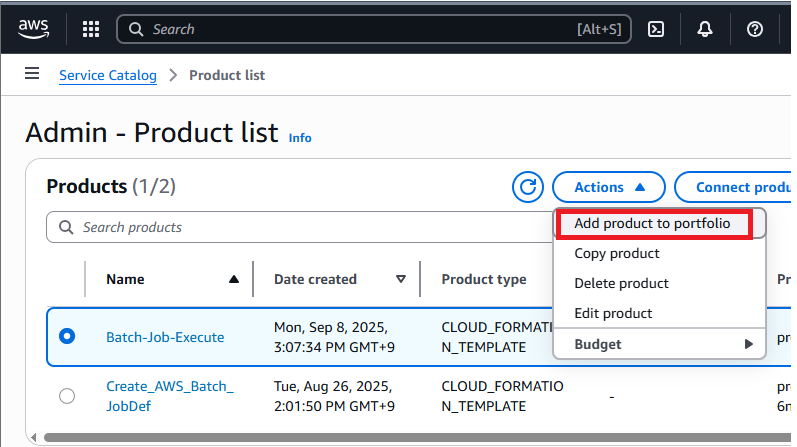Toggle the hamburger side navigation menu

[x=32, y=74]
